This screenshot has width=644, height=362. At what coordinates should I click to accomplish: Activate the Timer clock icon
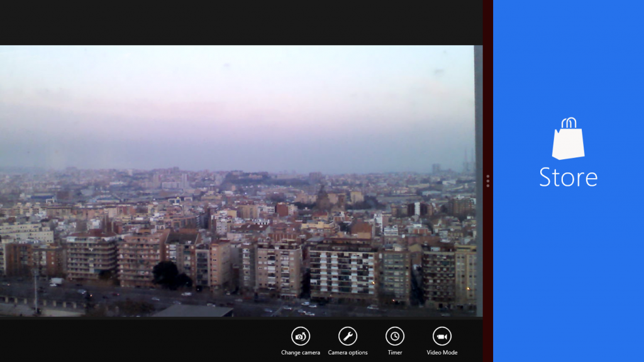(x=395, y=336)
